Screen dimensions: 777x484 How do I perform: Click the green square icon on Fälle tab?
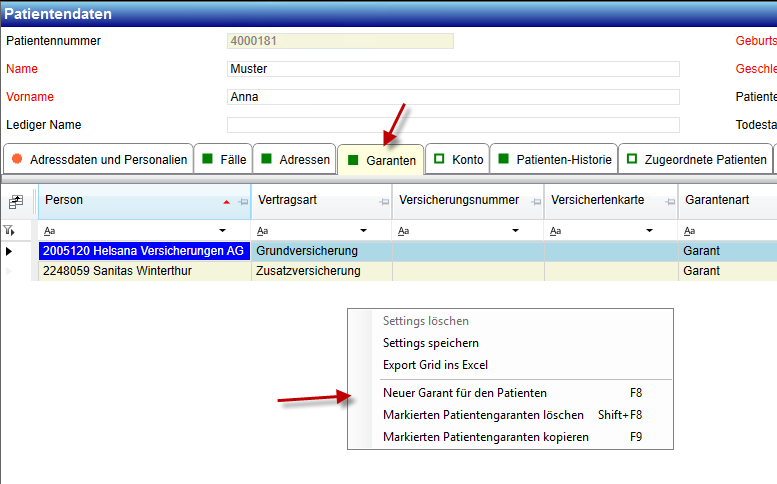[208, 159]
